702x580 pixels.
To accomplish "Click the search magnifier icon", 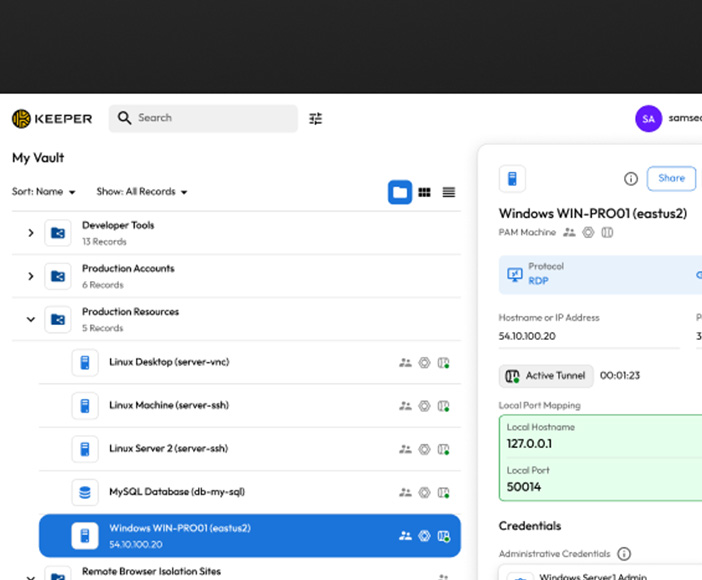I will point(124,118).
